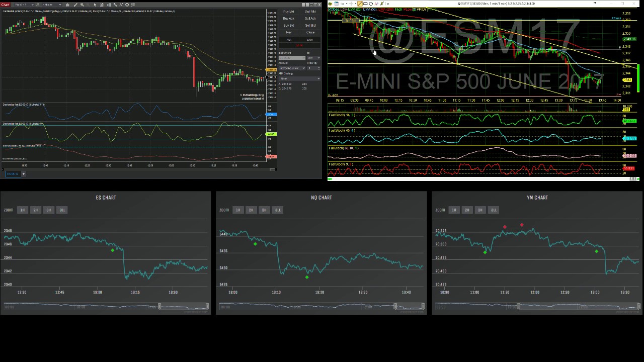This screenshot has width=644, height=362.
Task: Click the zoom in magnifier icon
Action: pos(82,5)
